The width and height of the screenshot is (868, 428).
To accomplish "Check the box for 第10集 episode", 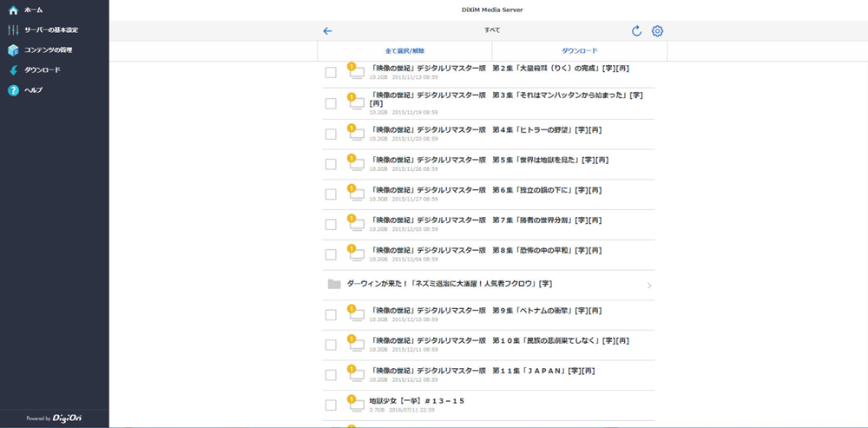I will click(x=331, y=345).
